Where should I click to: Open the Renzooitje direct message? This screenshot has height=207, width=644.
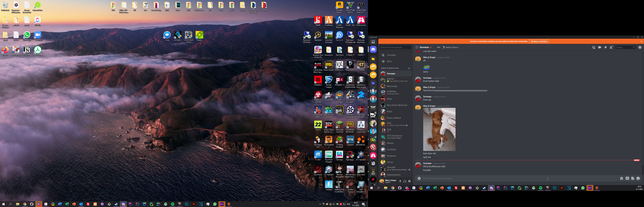[x=392, y=86]
